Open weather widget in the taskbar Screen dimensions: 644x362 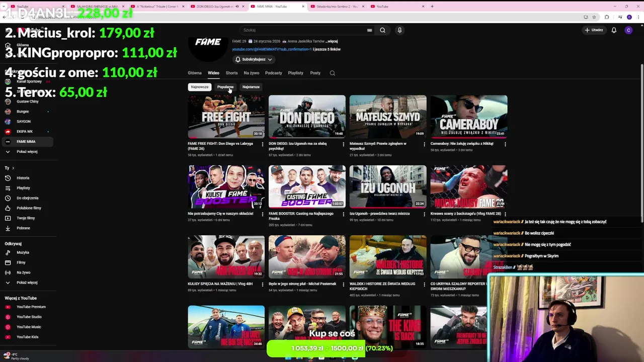(16, 356)
